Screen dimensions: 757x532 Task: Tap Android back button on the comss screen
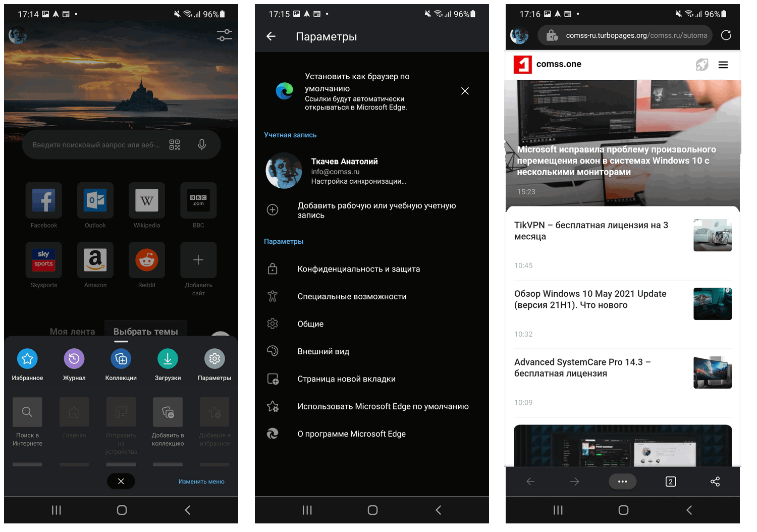coord(689,510)
